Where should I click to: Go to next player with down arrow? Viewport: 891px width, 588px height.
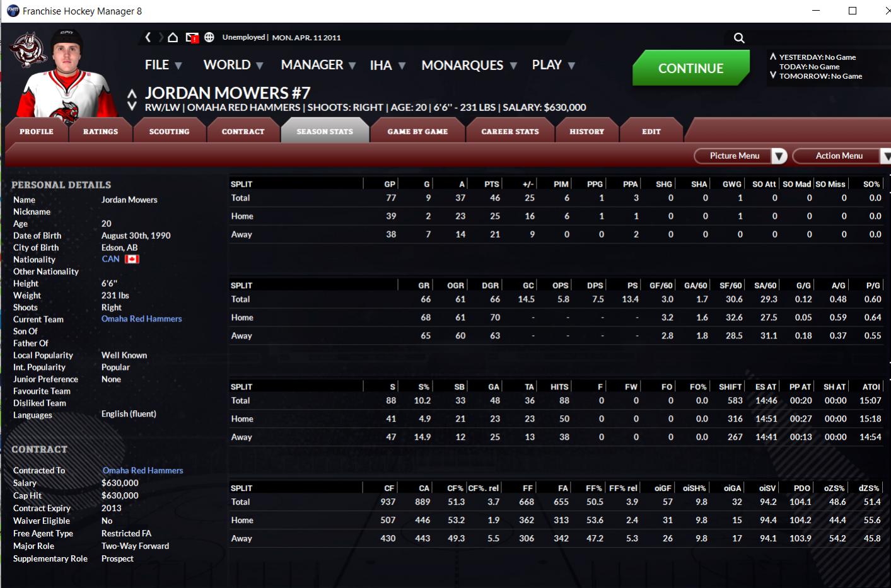(132, 107)
